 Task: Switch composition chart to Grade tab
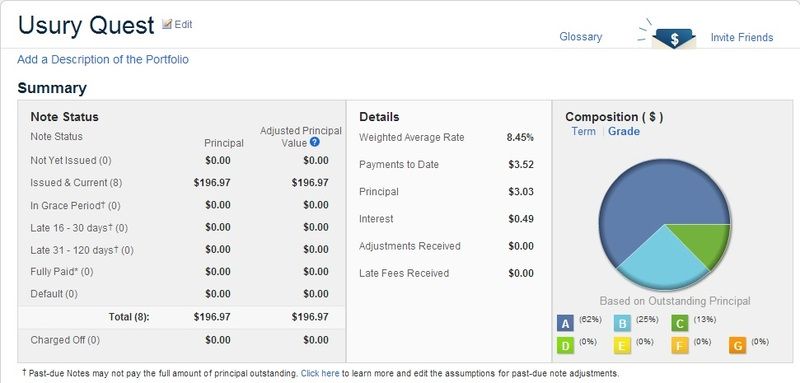(623, 131)
